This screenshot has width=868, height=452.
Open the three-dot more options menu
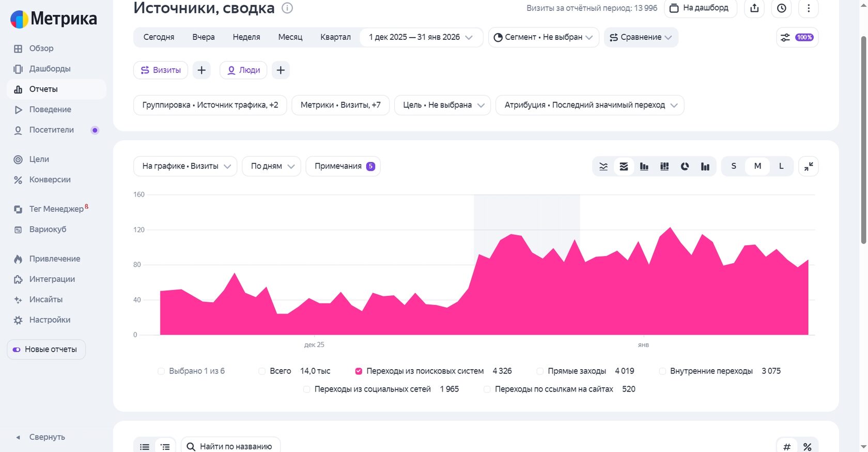809,8
